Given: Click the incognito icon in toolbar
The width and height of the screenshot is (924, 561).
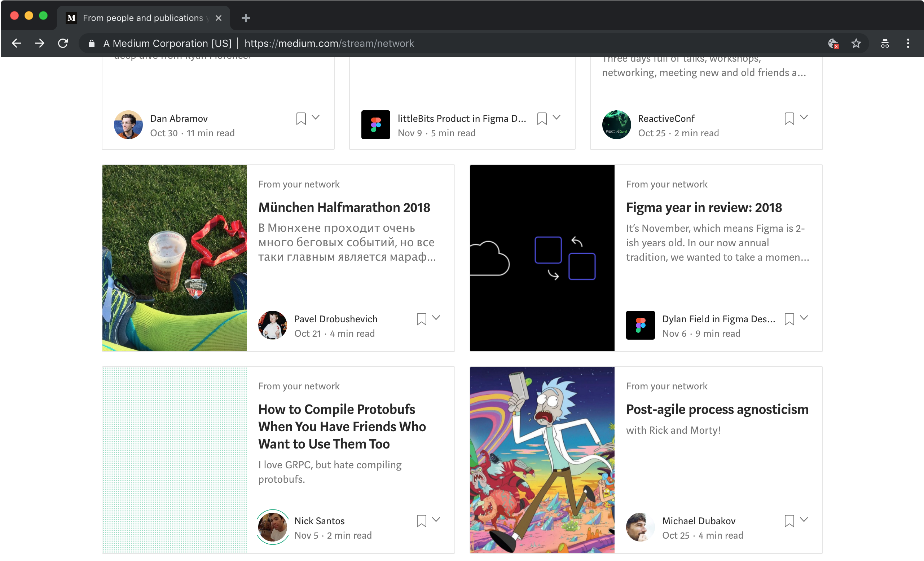Looking at the screenshot, I should 885,44.
